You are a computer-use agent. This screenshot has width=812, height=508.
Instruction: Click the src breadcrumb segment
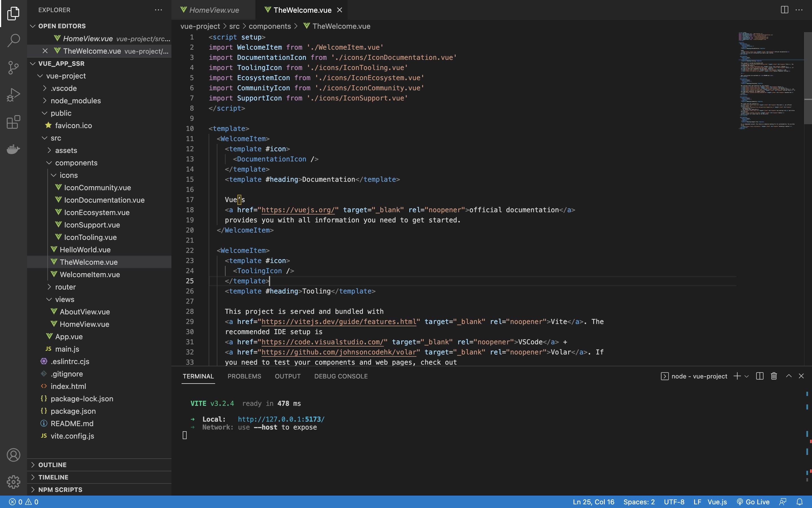click(234, 26)
